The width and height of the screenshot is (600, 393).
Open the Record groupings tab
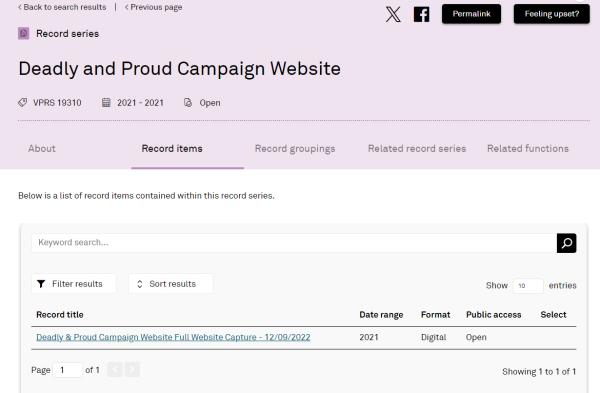pos(295,149)
